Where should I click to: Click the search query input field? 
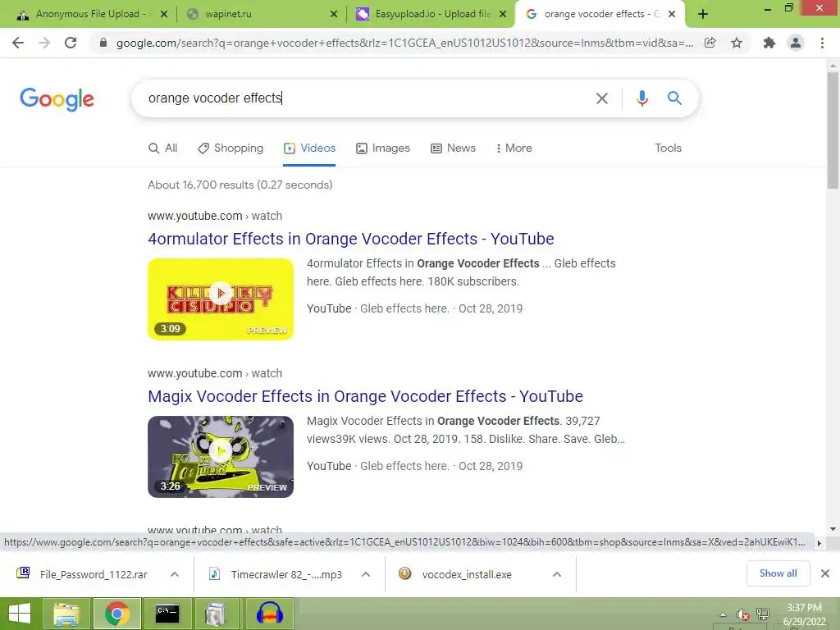pos(364,98)
